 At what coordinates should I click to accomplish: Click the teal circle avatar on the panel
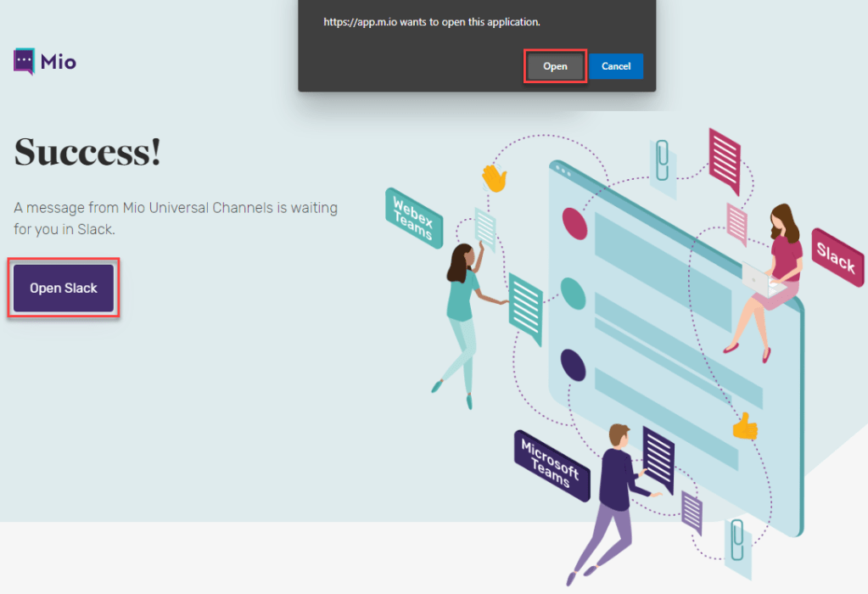(x=574, y=294)
